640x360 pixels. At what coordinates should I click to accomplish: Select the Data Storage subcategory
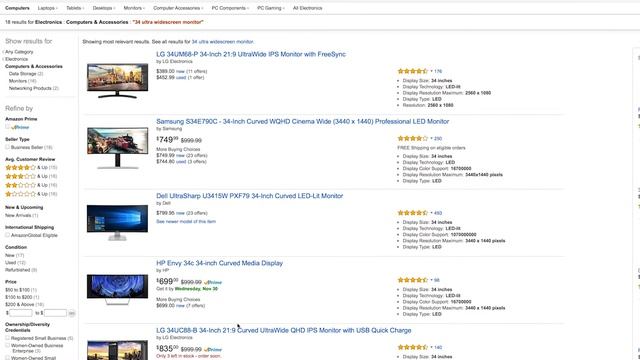26,74
